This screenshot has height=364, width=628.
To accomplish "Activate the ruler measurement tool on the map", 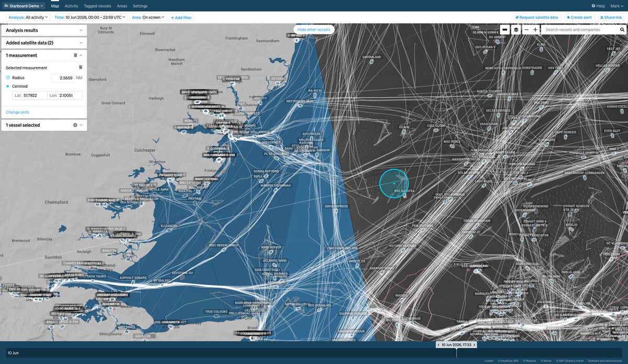I will [504, 30].
